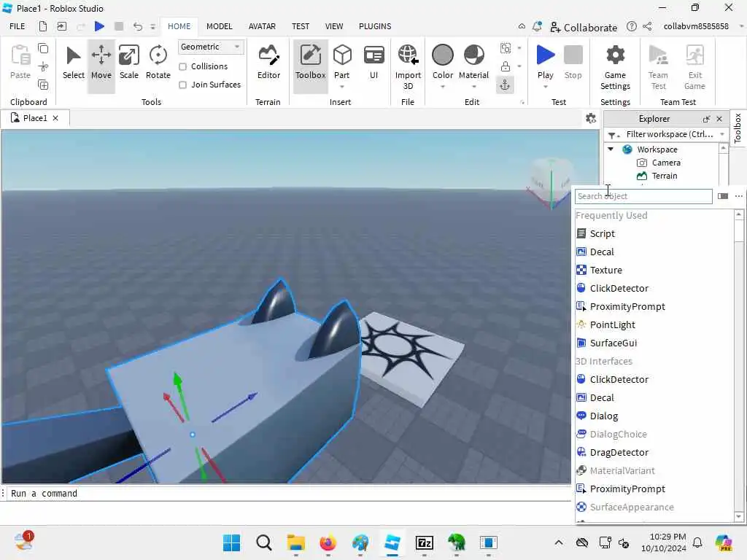Open the UI insert tool
Image resolution: width=747 pixels, height=560 pixels.
[374, 63]
